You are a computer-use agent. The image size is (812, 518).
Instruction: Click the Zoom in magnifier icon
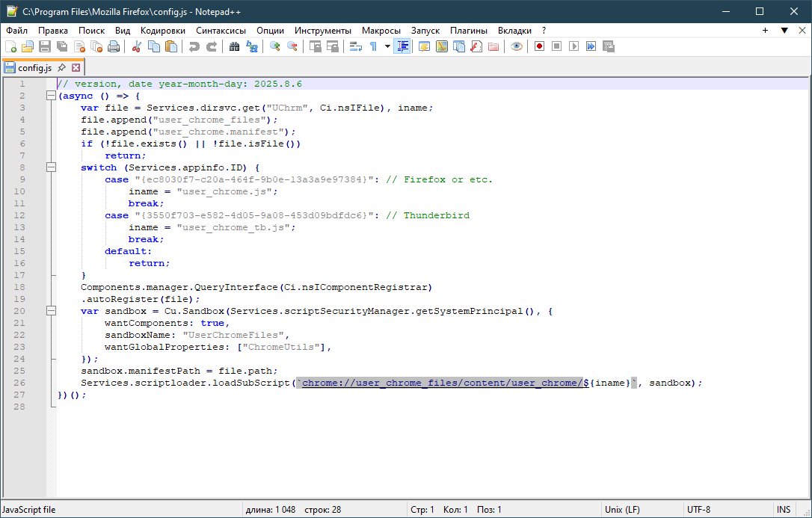point(275,46)
